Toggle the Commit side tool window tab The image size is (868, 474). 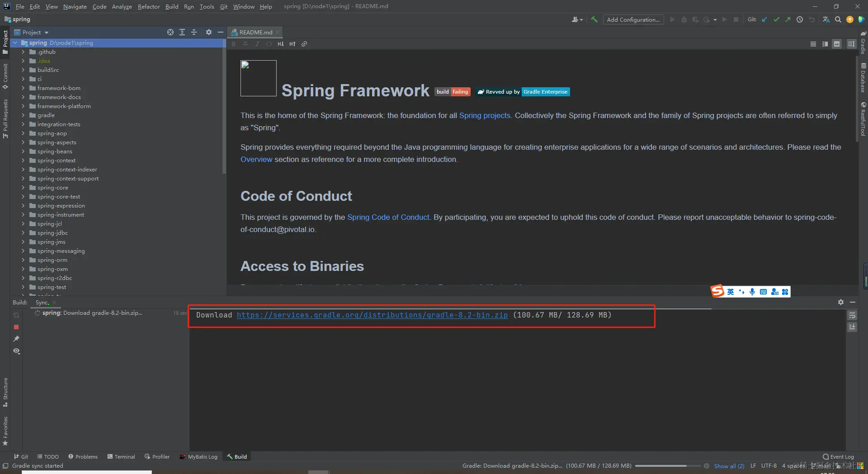pyautogui.click(x=5, y=76)
